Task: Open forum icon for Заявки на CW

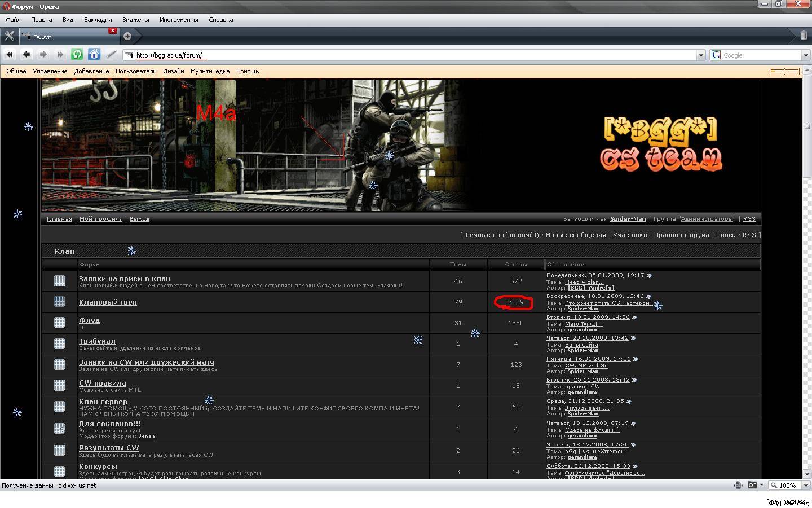Action: point(59,364)
